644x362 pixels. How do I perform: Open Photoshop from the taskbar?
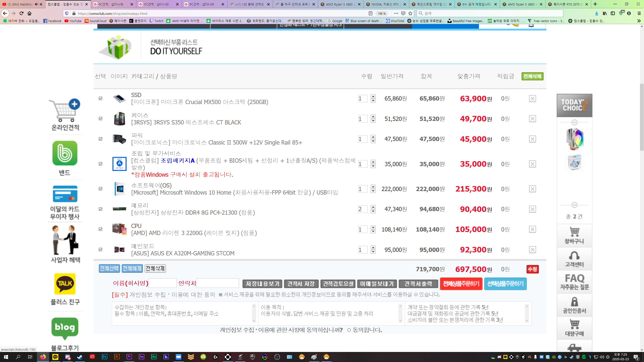tap(104, 357)
